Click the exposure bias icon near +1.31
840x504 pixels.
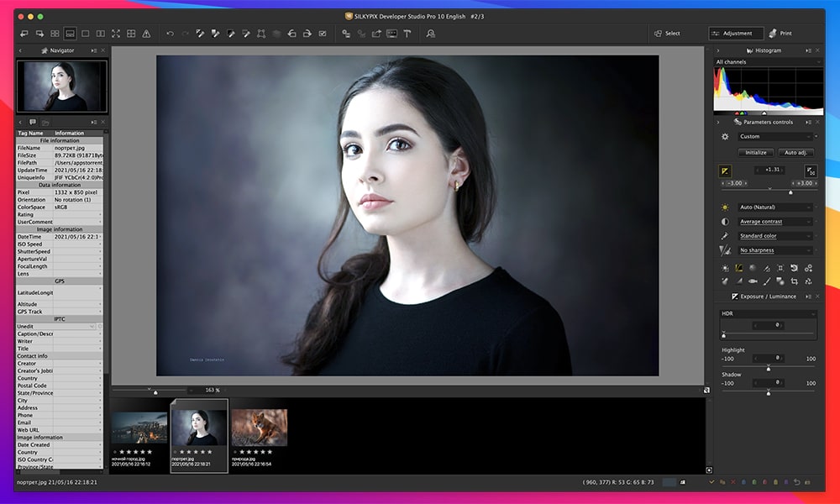(x=724, y=171)
